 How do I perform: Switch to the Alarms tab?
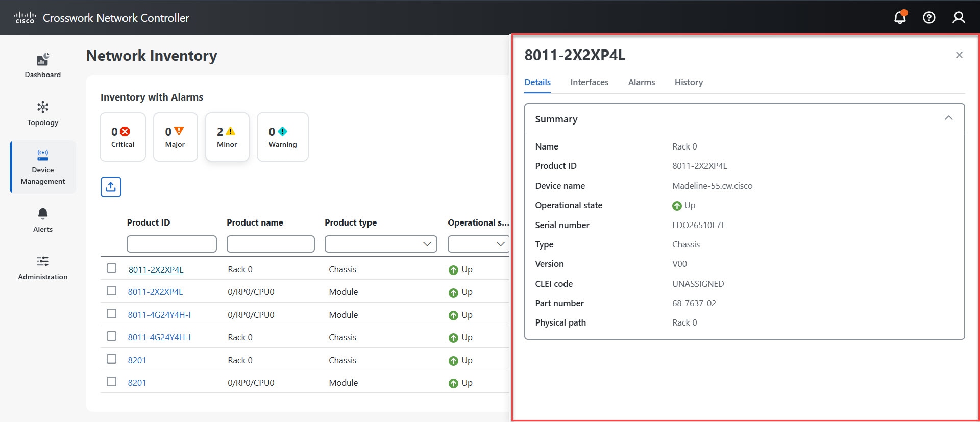pyautogui.click(x=642, y=82)
